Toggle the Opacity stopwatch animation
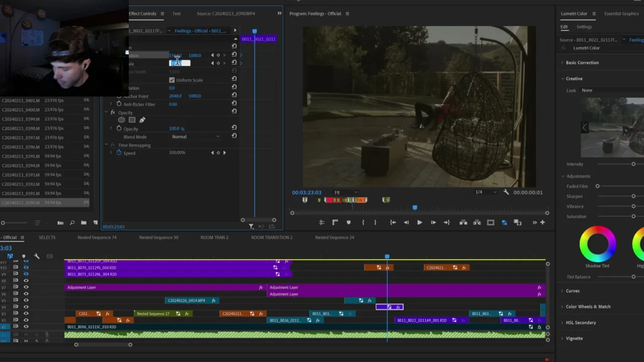This screenshot has width=644, height=362. point(119,129)
